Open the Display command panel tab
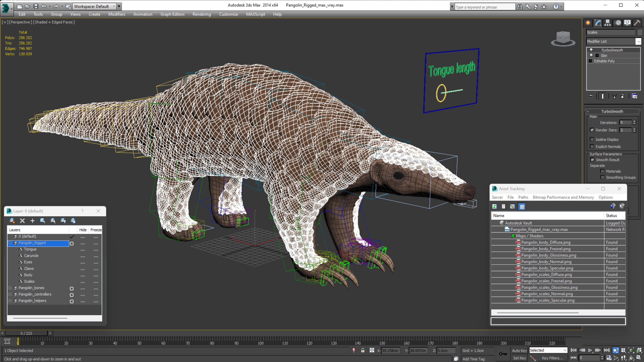Image resolution: width=644 pixels, height=362 pixels. [x=628, y=23]
